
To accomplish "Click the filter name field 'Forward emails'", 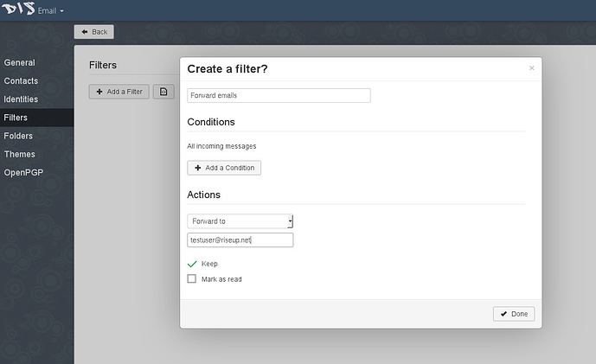I will click(279, 95).
